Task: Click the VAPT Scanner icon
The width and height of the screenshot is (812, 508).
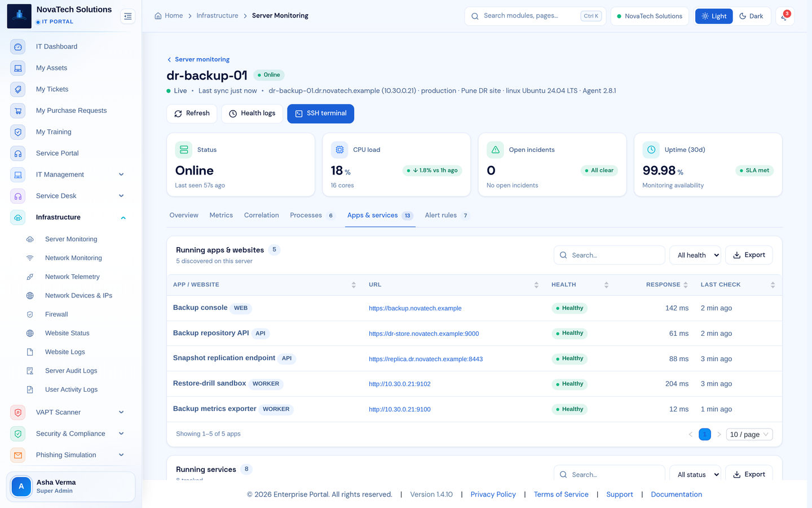Action: click(x=18, y=413)
